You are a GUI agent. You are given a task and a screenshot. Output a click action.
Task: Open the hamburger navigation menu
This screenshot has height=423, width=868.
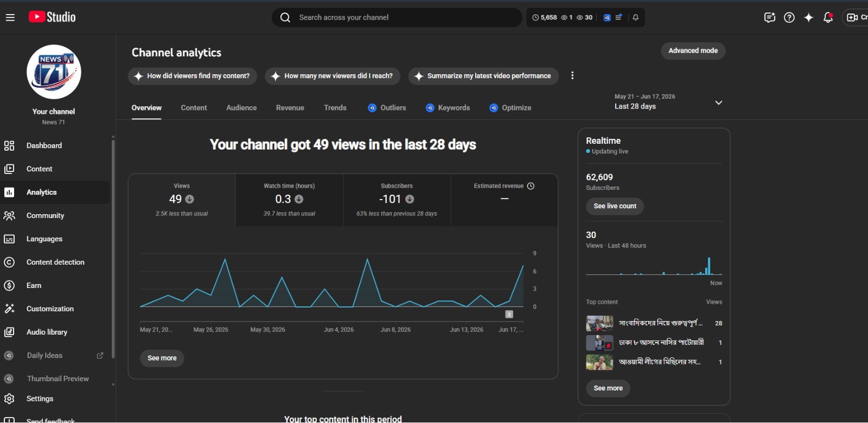10,17
